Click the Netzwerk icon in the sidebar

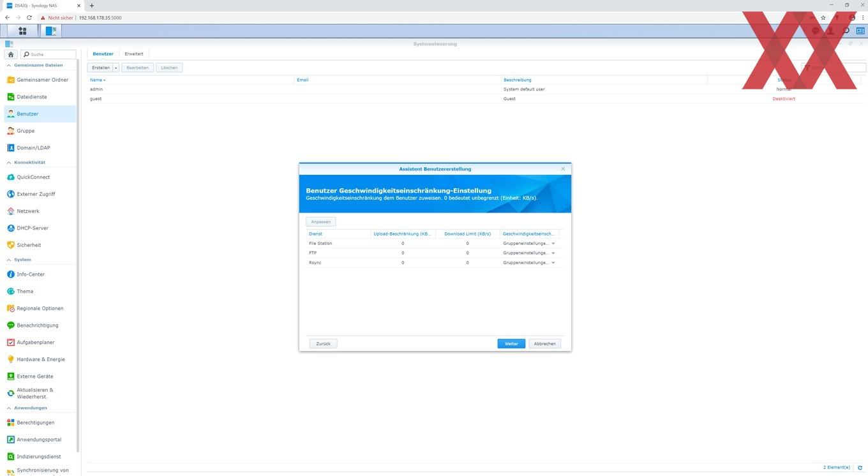coord(10,211)
